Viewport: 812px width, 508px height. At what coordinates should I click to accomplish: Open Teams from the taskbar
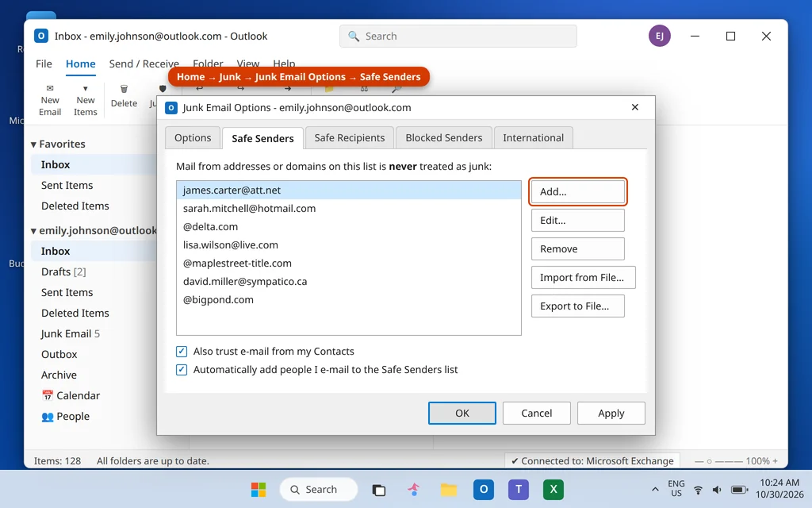(x=519, y=489)
